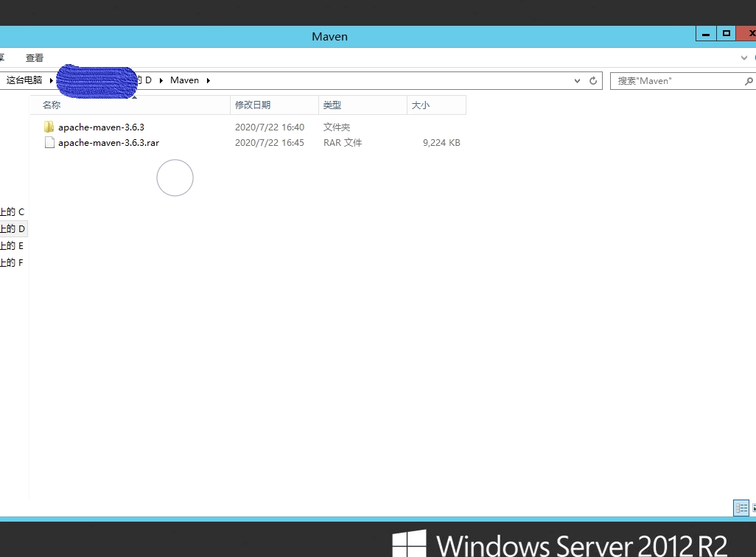Sort files by 名称 column

coord(52,105)
